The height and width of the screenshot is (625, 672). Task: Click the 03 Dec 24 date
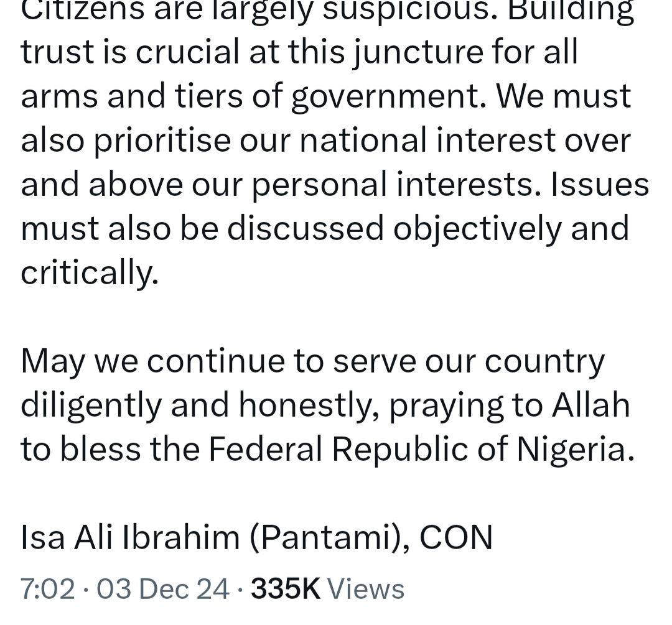[x=163, y=589]
